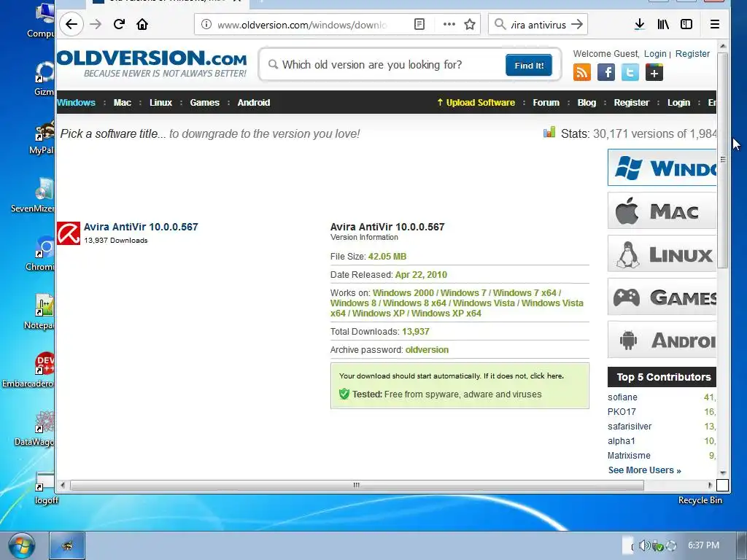Select the Mac category banner
The height and width of the screenshot is (560, 747).
pyautogui.click(x=662, y=211)
